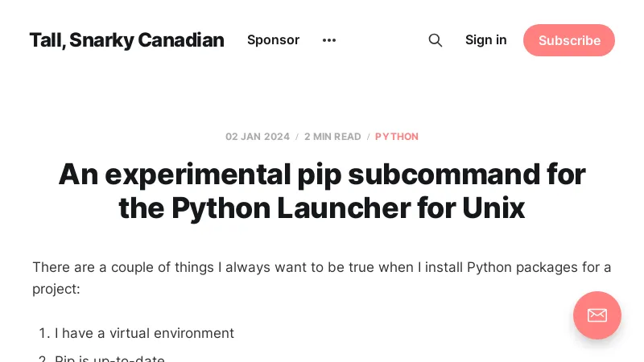Click the 02 JAN 2024 post date
The image size is (644, 362).
point(258,137)
